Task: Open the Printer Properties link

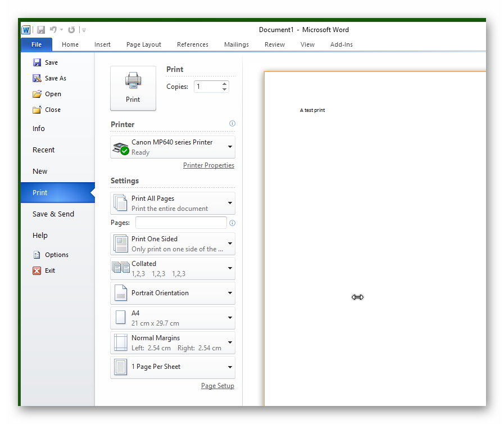Action: [208, 165]
